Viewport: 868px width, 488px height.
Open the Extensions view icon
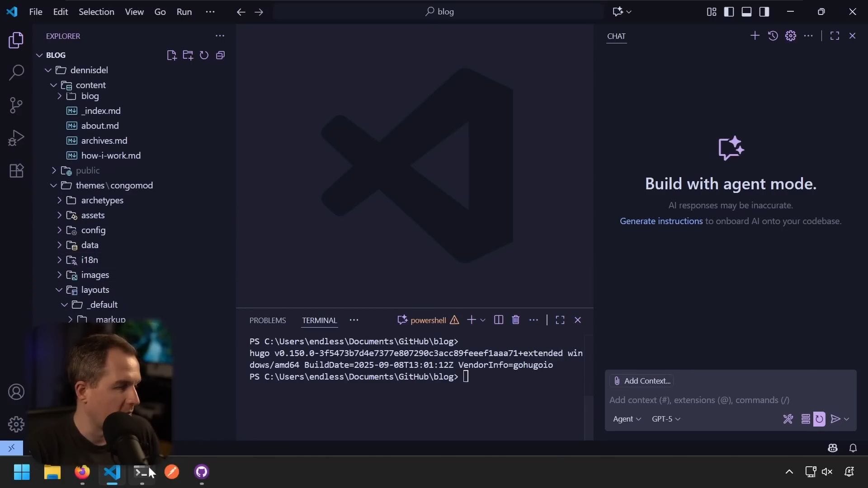pos(16,171)
